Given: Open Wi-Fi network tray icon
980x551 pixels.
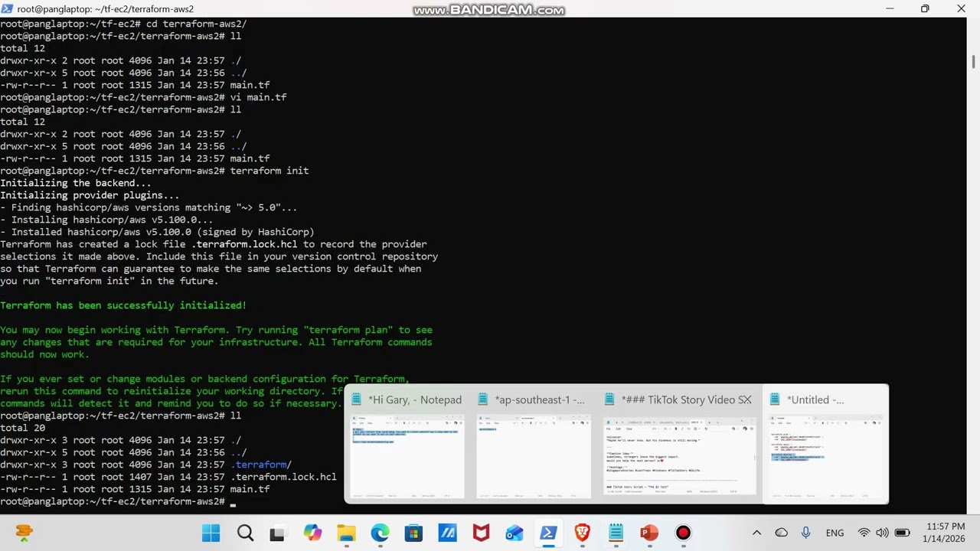Looking at the screenshot, I should 864,533.
